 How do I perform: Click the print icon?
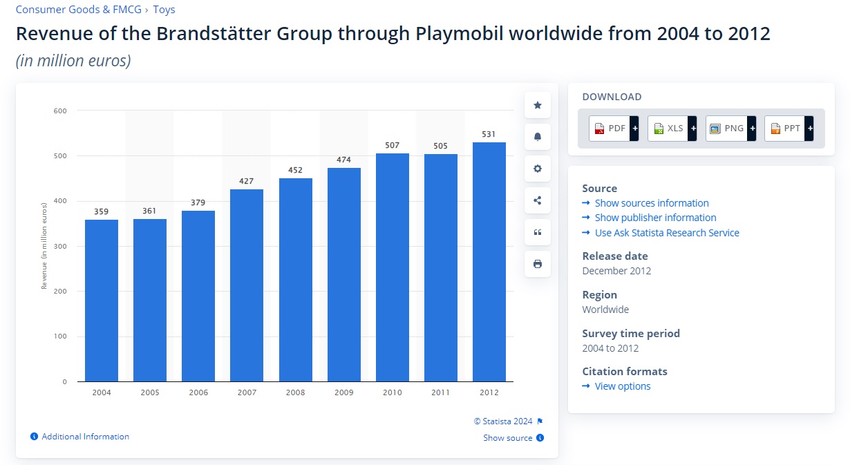tap(538, 264)
